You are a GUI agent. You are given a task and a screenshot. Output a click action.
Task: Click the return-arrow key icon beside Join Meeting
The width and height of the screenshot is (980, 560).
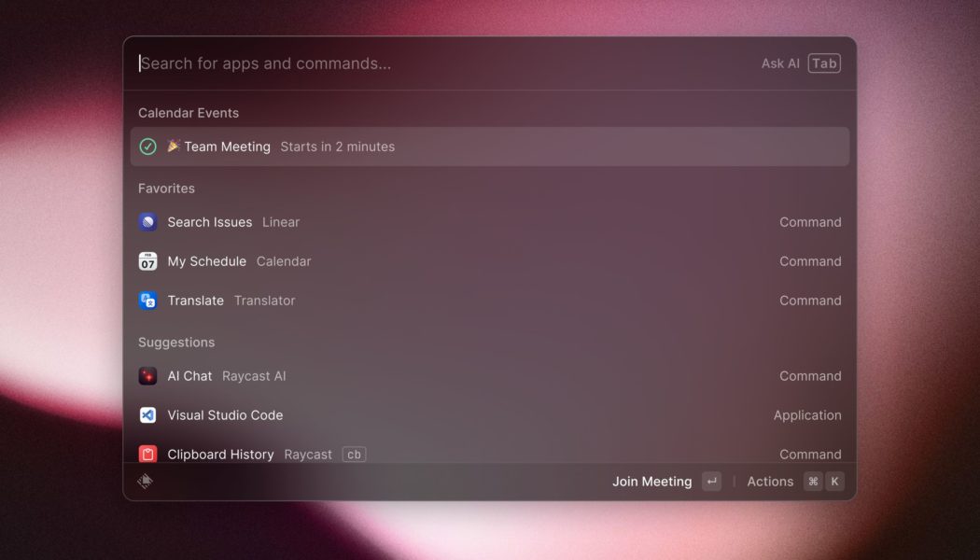point(710,482)
